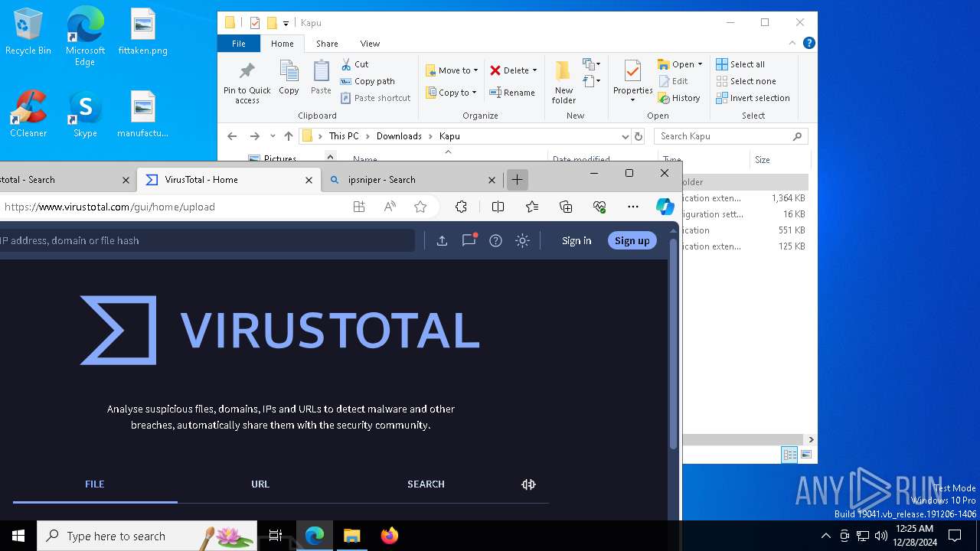The image size is (980, 551).
Task: Expand Properties dropdown arrow
Action: 632,100
